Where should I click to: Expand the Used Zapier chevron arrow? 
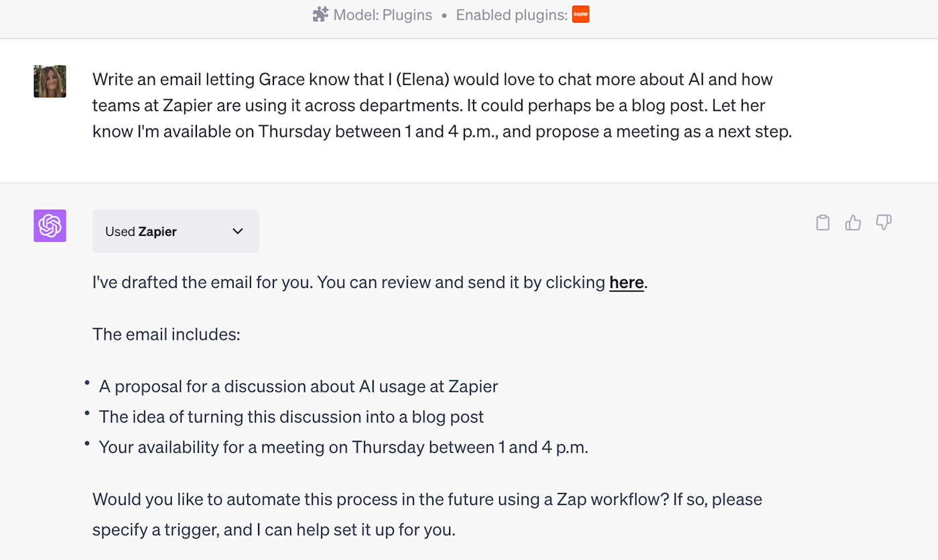(x=237, y=231)
